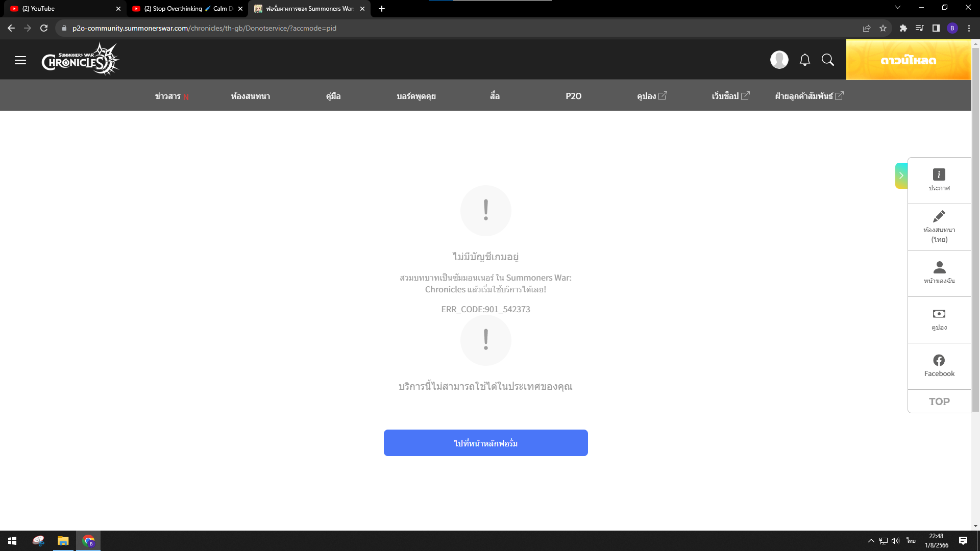Open the Windows Start menu
This screenshot has height=551, width=980.
pos(12,541)
